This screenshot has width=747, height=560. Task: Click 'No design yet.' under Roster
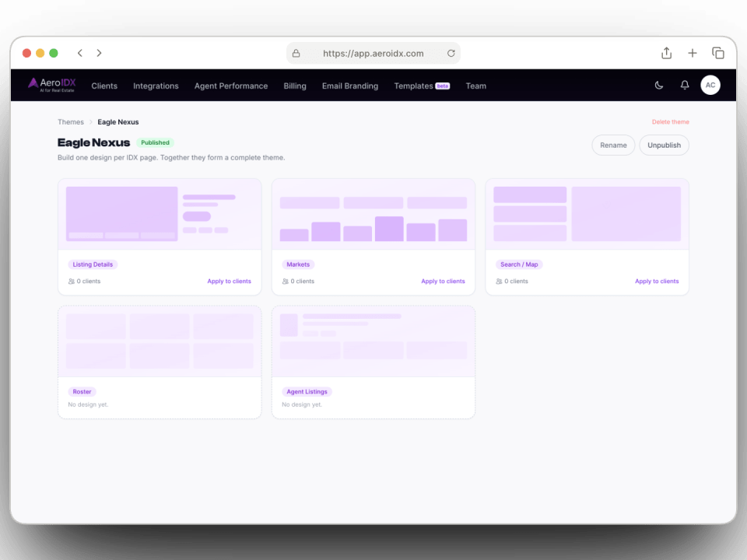88,404
